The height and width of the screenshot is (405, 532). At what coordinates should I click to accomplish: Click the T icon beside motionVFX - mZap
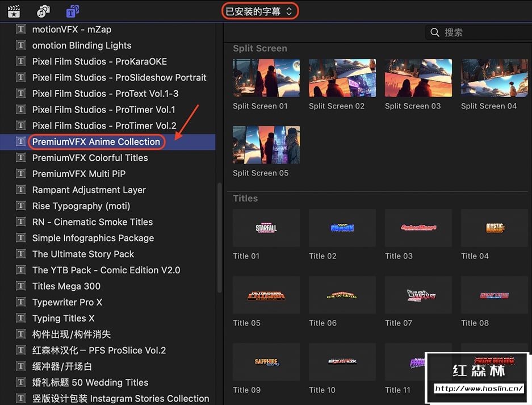pyautogui.click(x=20, y=29)
